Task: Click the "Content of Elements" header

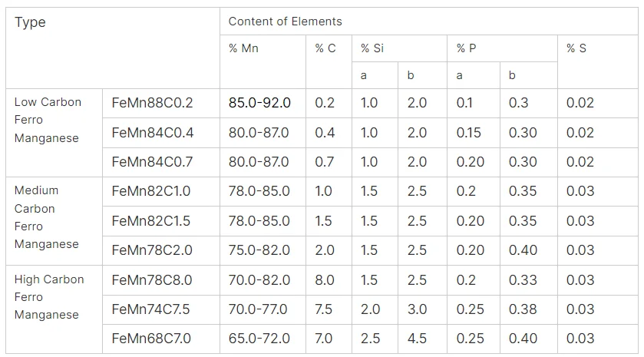Action: click(x=286, y=21)
